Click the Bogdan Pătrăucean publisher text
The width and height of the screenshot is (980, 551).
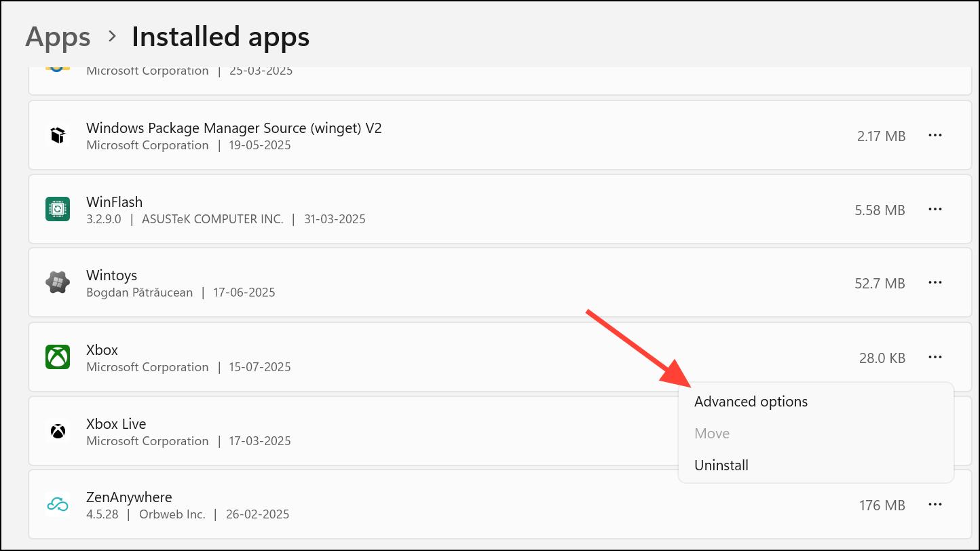pos(140,293)
